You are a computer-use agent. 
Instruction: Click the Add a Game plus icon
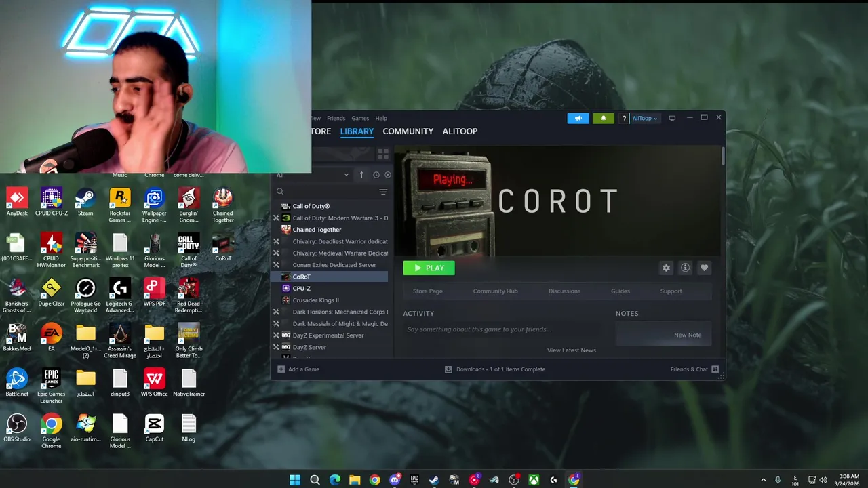pyautogui.click(x=281, y=369)
